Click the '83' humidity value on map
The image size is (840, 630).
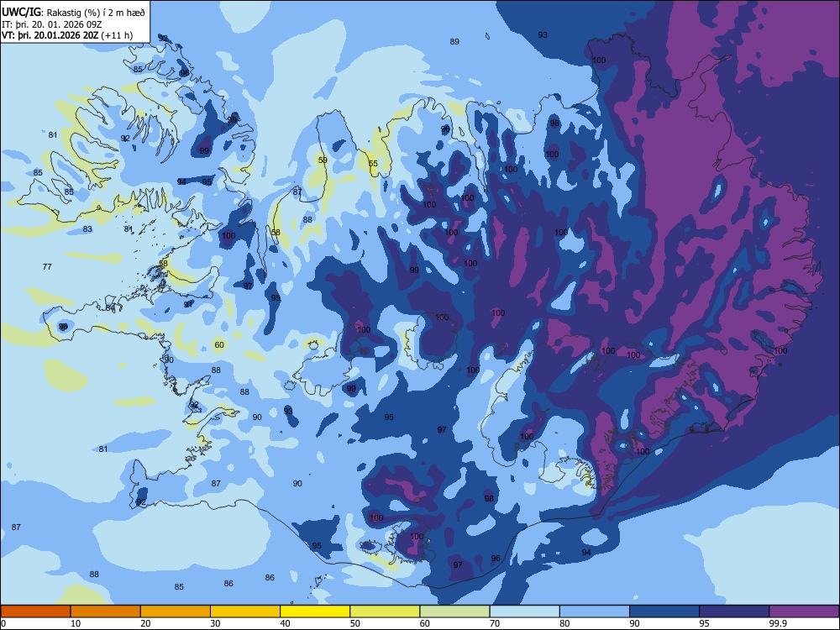[x=87, y=228]
